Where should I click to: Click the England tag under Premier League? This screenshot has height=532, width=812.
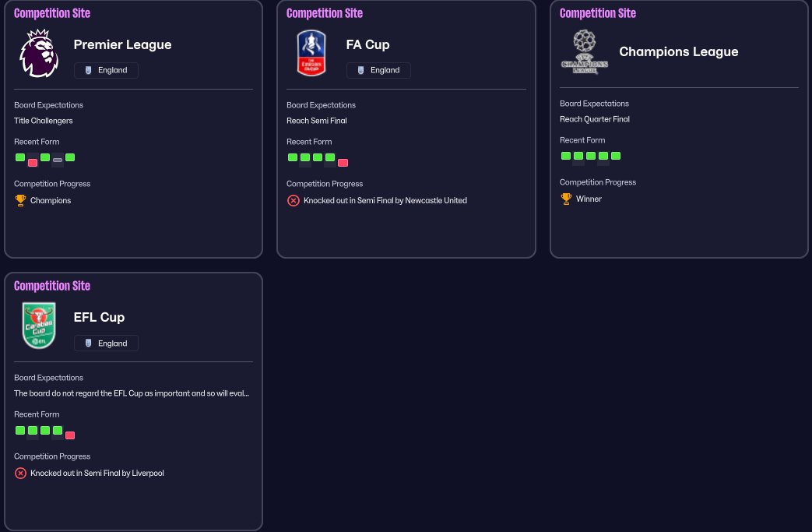tap(106, 70)
